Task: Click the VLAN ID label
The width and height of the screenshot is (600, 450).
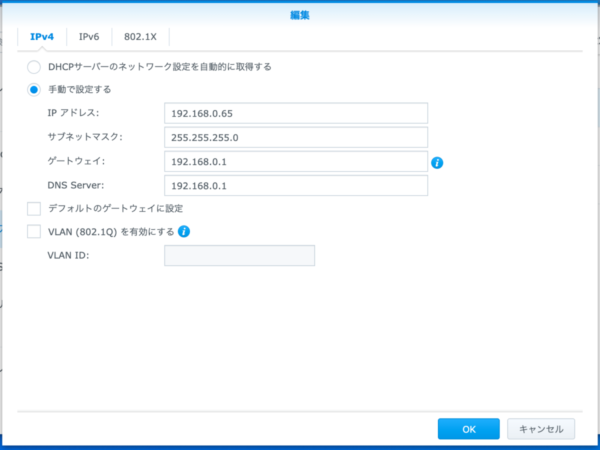Action: (68, 255)
